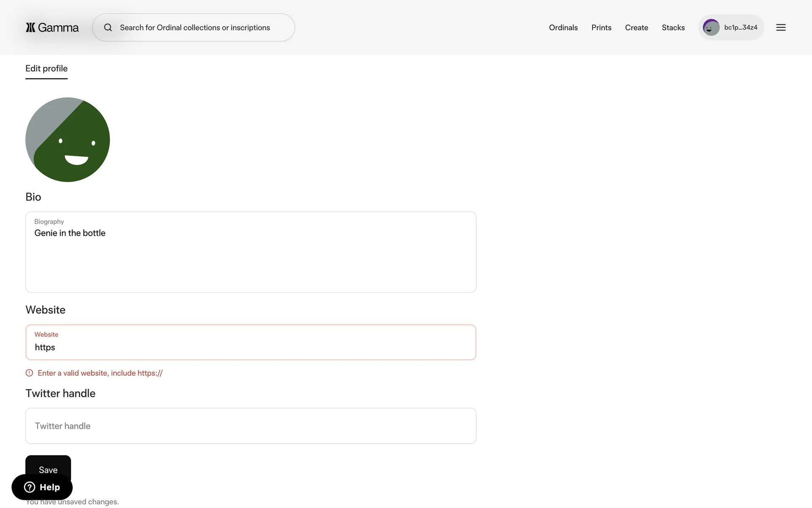Screen dimensions: 812x508
Task: Click the Website section heading
Action: pyautogui.click(x=45, y=310)
